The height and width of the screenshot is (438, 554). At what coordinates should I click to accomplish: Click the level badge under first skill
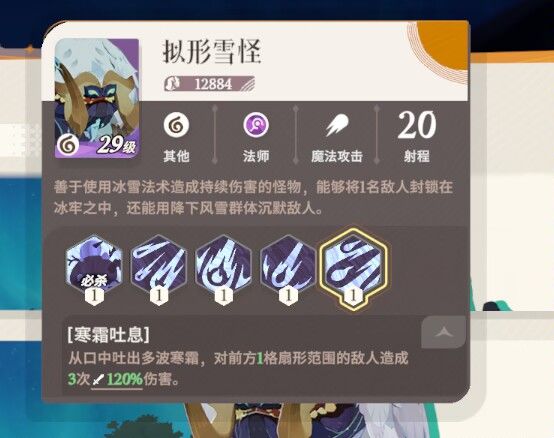[x=94, y=295]
